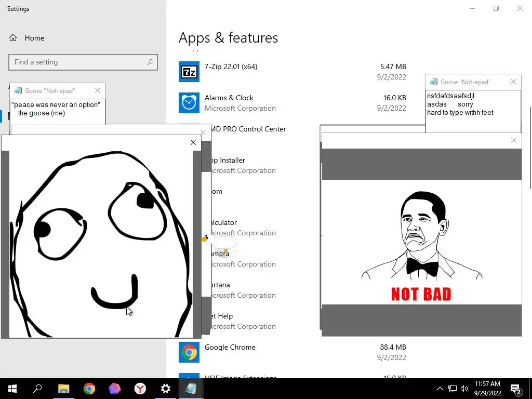Viewport: 532px width, 399px height.
Task: Open Yandex browser from taskbar
Action: tap(140, 389)
